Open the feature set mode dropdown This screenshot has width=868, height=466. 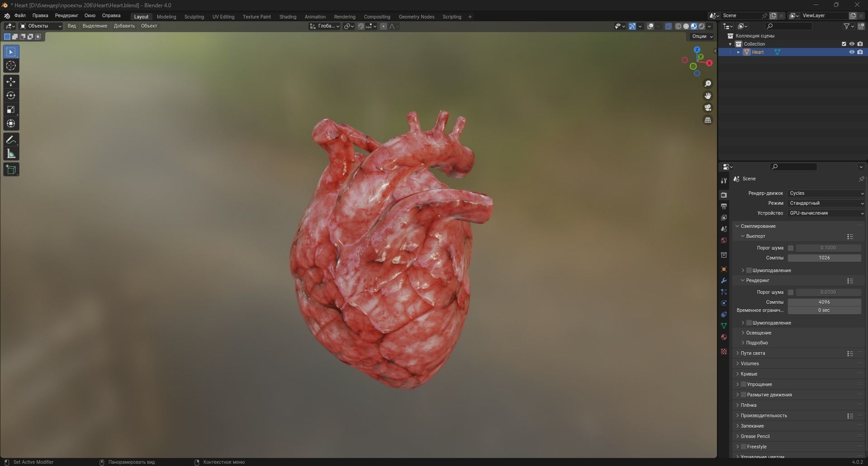coord(826,203)
